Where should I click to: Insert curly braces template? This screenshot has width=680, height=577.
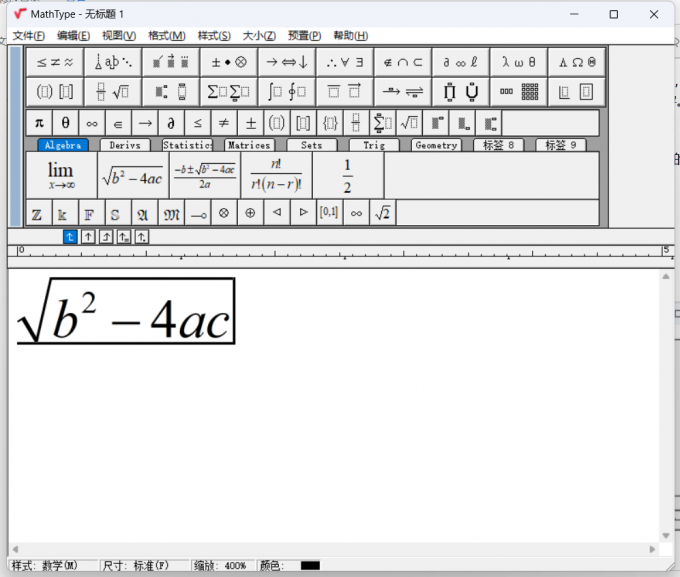330,123
